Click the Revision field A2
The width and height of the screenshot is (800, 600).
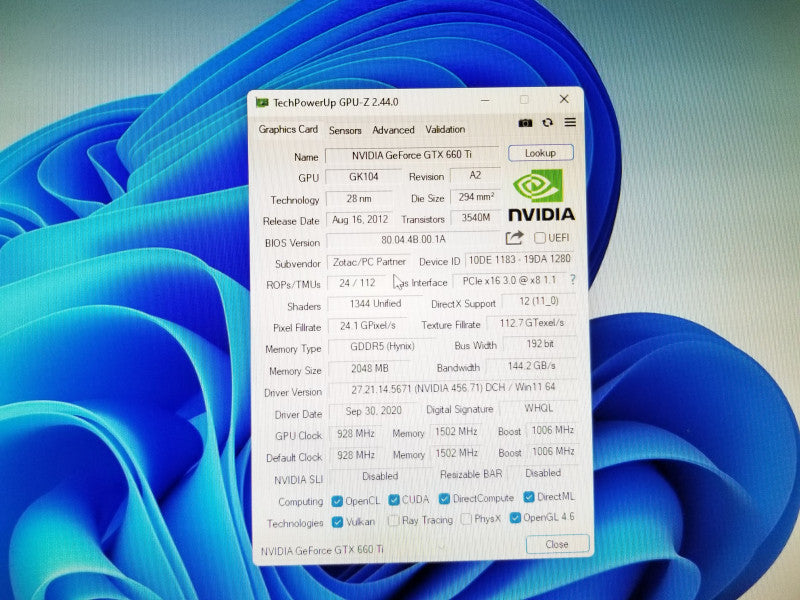point(475,176)
